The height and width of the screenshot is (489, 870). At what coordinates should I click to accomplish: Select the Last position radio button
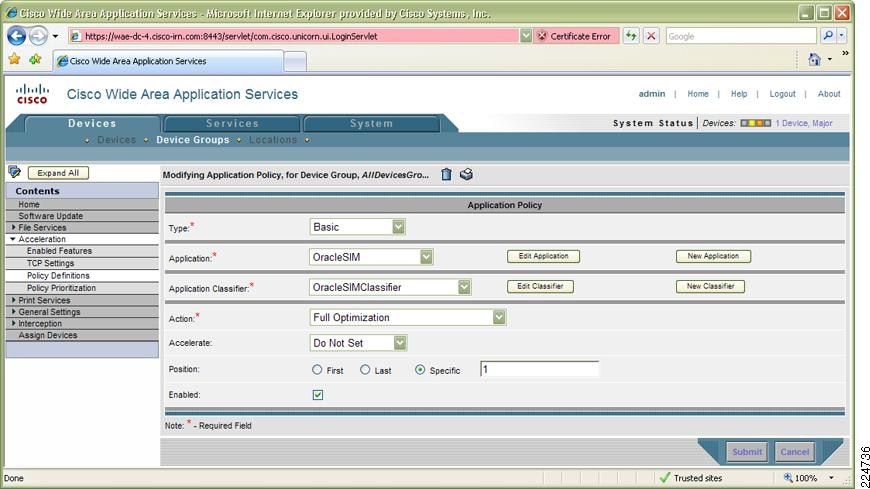click(365, 369)
